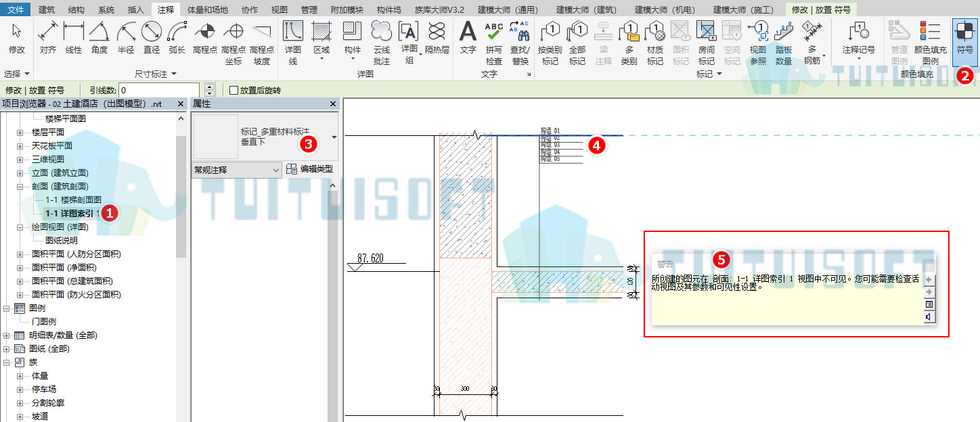
Task: Collapse the 剖面 (建筑剖面) tree node
Action: [20, 187]
